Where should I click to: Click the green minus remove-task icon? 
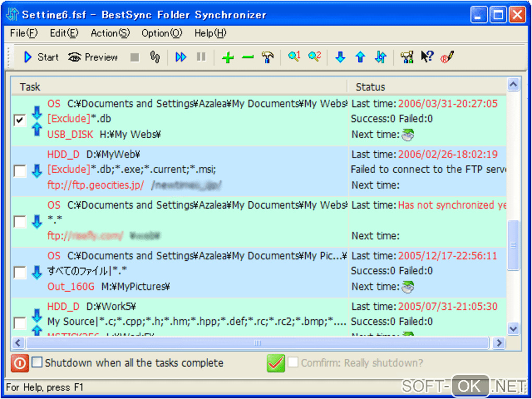point(248,57)
